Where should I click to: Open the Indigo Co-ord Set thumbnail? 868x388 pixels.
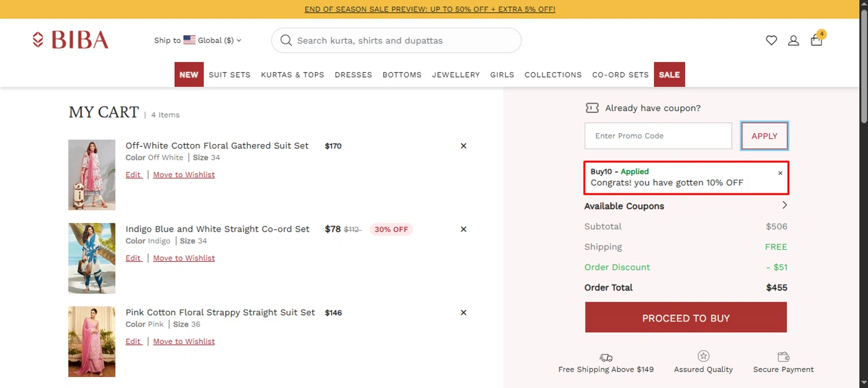(92, 258)
